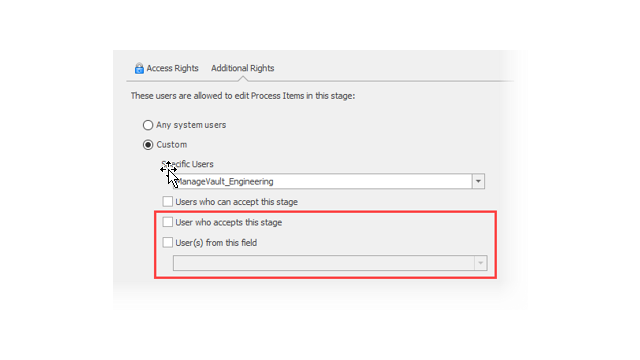This screenshot has height=360, width=640.
Task: Click the Specific Users label
Action: [x=187, y=164]
